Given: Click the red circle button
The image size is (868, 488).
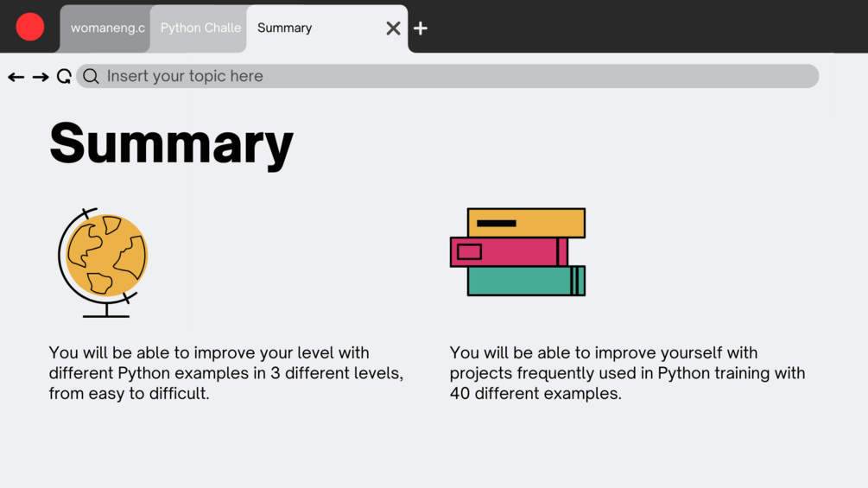Looking at the screenshot, I should tap(30, 27).
